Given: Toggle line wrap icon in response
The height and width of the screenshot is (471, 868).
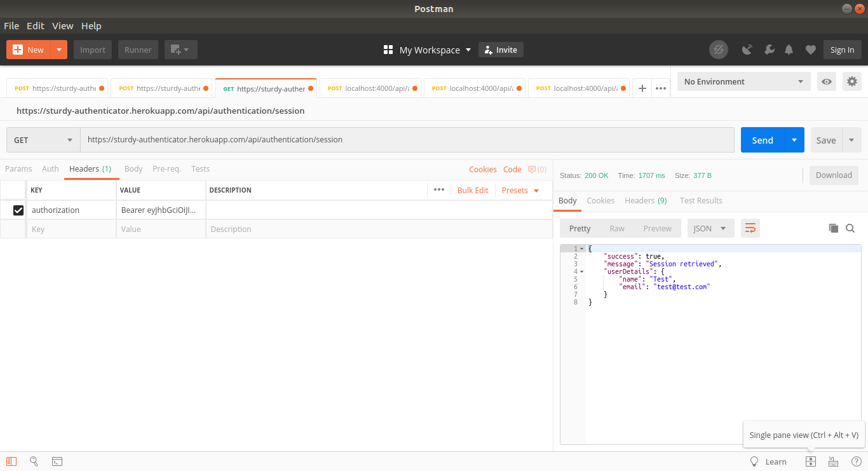Looking at the screenshot, I should point(750,228).
